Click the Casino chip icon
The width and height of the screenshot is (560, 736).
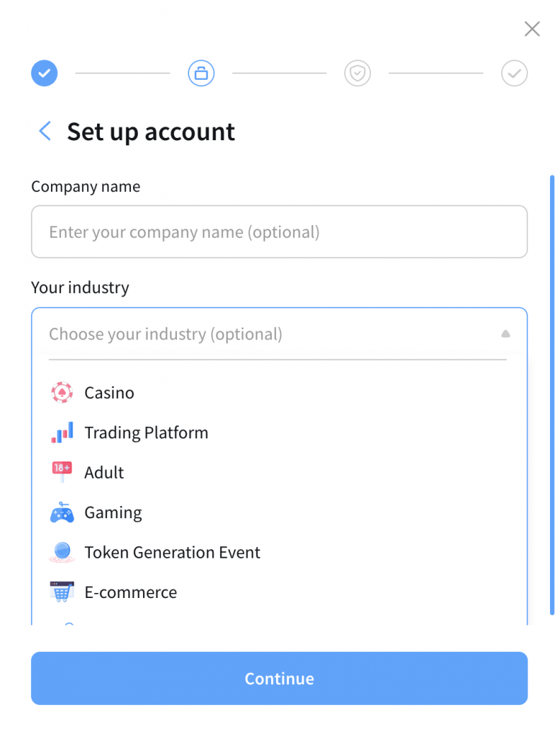click(62, 392)
